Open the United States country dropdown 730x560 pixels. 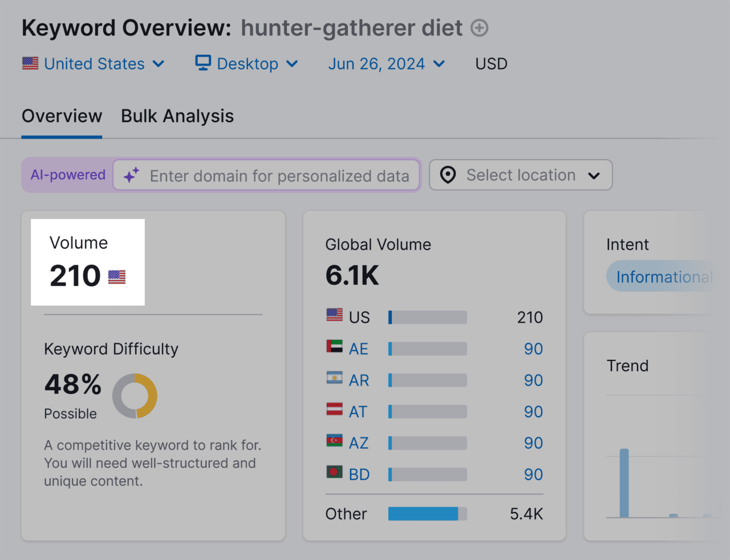click(x=94, y=64)
